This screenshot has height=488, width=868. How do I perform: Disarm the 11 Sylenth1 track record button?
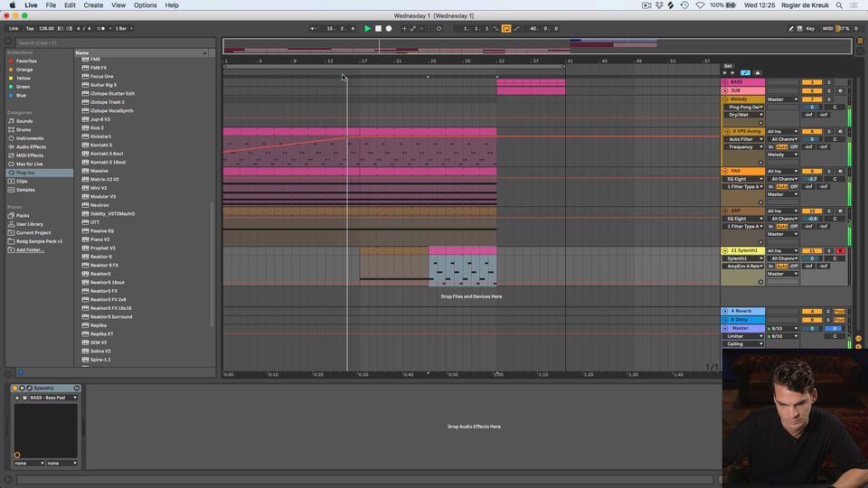[840, 250]
